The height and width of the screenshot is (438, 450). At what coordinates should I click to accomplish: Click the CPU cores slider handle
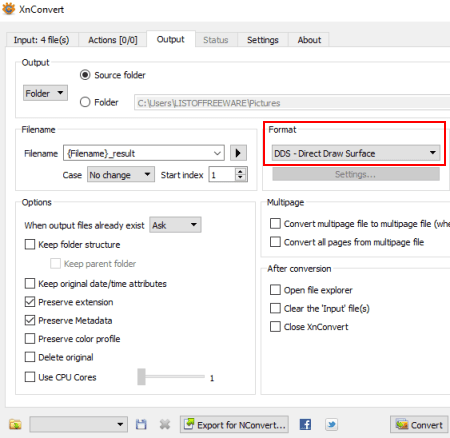point(141,377)
